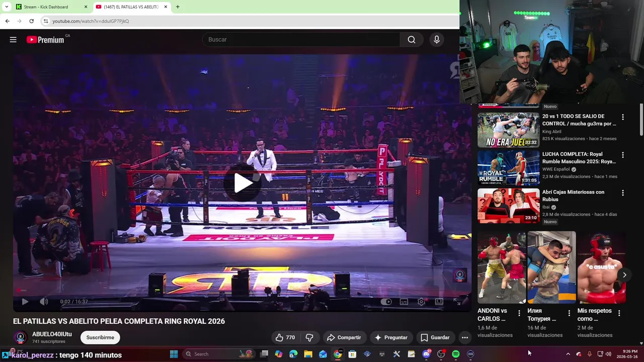Show next shorts with the right chevron
Viewport: 644px width, 362px height.
coord(624,275)
